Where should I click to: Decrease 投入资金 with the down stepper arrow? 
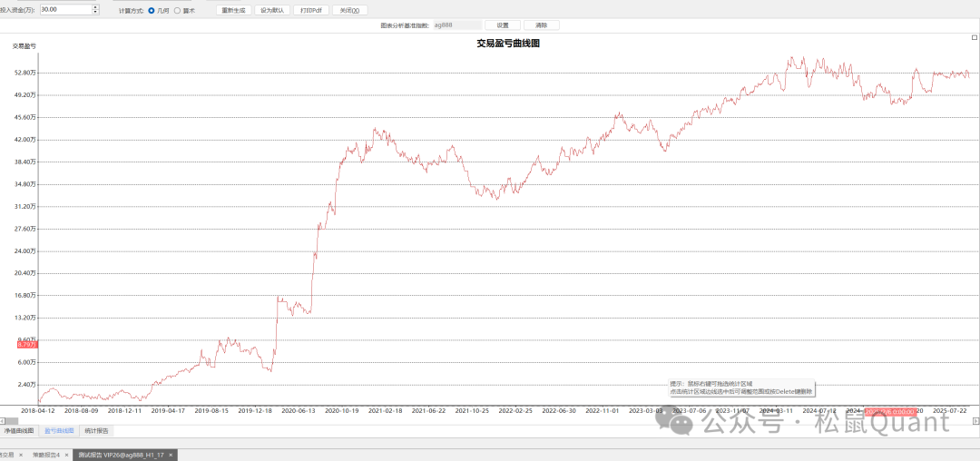(x=96, y=13)
